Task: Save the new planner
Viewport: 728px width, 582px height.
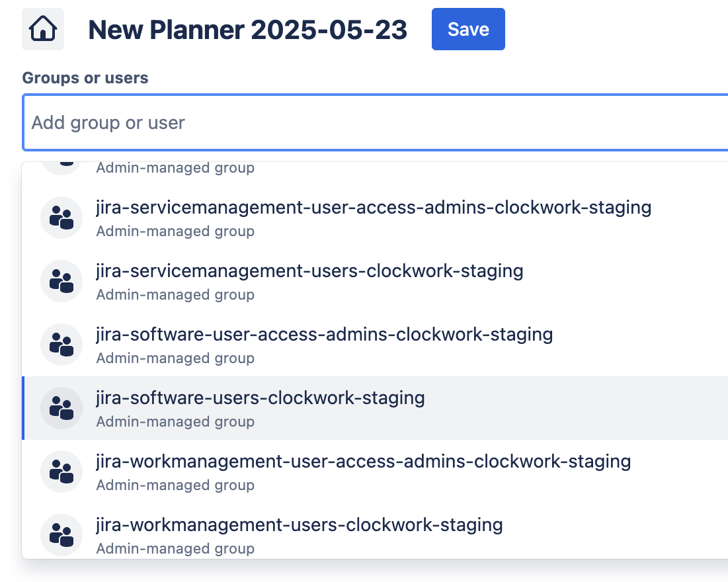Action: click(x=468, y=29)
